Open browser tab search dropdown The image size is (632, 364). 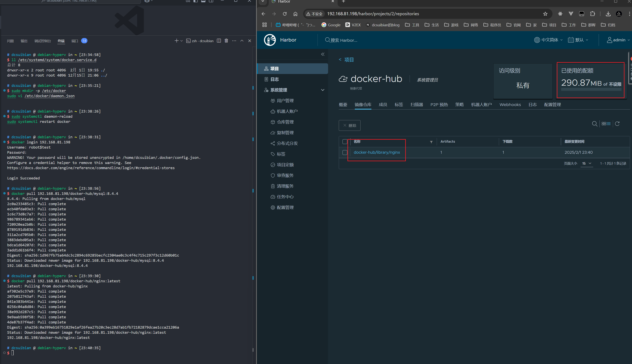[x=263, y=1]
